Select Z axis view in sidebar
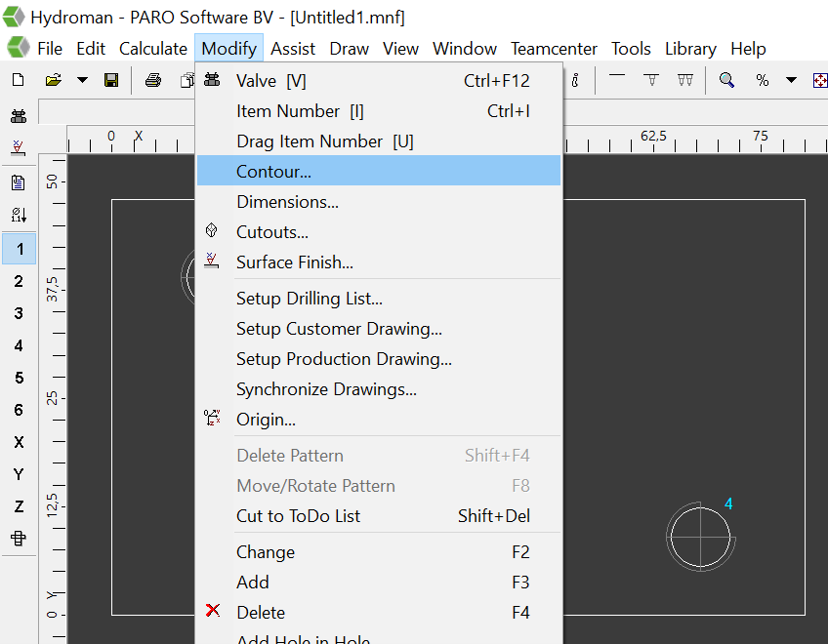The height and width of the screenshot is (644, 828). click(x=19, y=506)
